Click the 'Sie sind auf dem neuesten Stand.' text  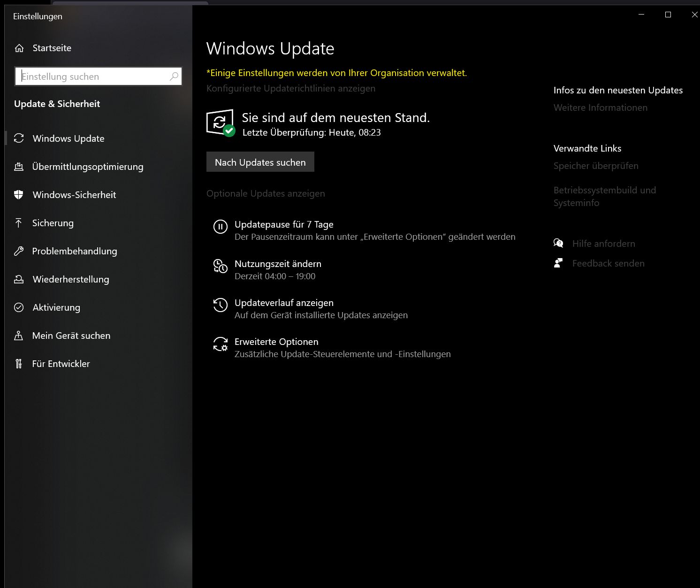tap(336, 117)
